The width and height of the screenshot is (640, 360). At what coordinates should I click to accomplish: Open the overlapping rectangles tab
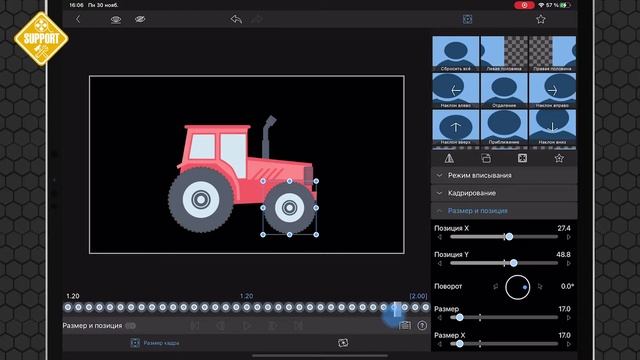pyautogui.click(x=486, y=158)
